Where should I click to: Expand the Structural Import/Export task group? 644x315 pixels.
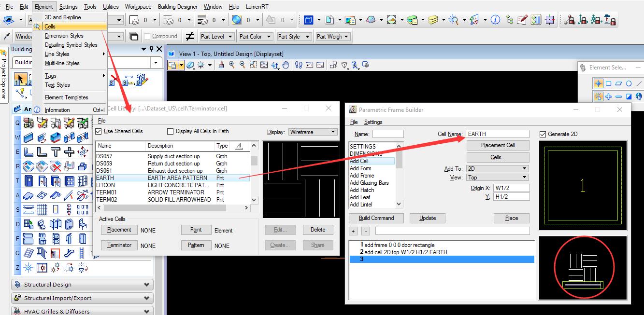tap(82, 298)
